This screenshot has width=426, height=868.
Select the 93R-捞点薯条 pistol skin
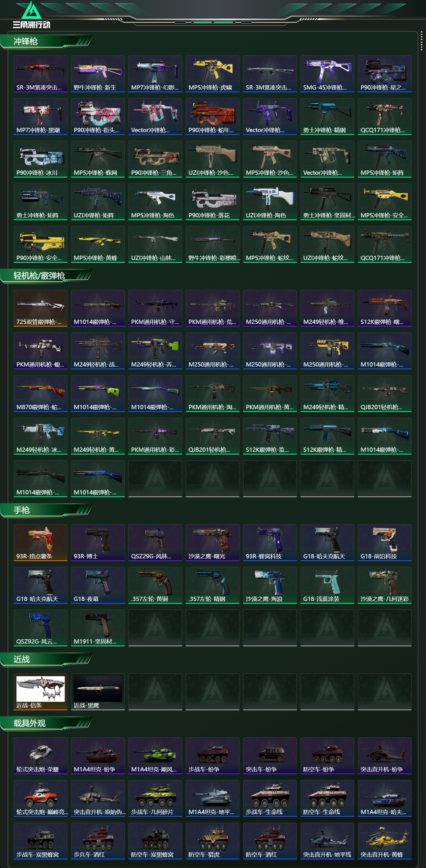tap(40, 542)
